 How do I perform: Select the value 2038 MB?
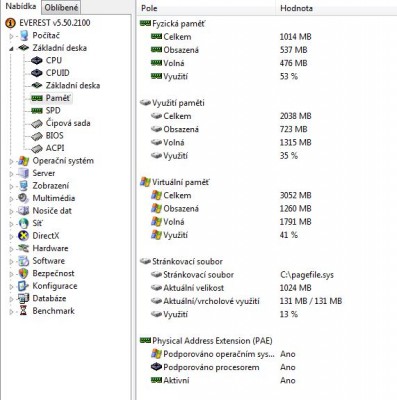tap(295, 116)
